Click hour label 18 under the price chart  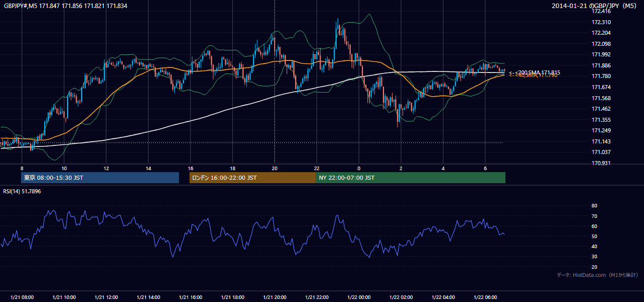232,168
